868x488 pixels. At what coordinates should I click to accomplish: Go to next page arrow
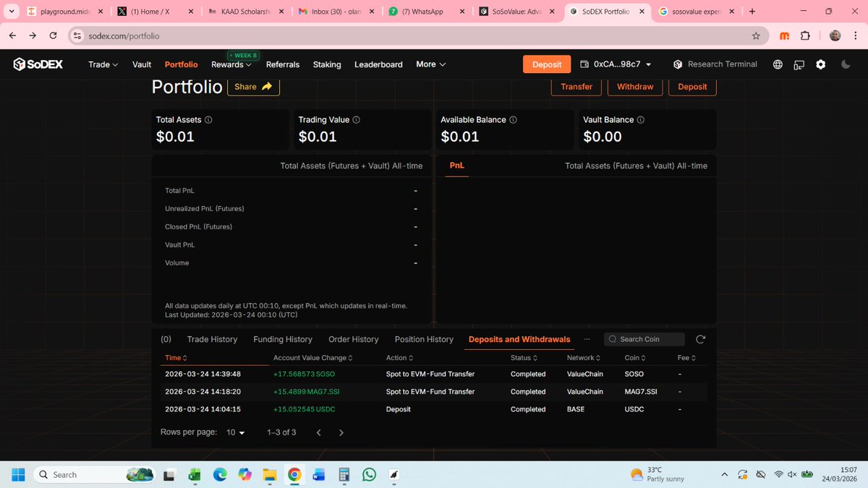tap(341, 432)
